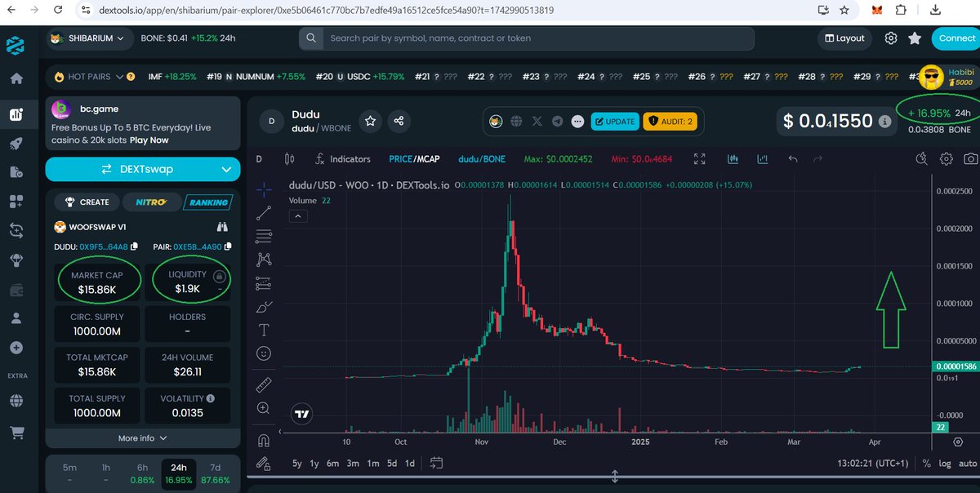Open the Telegram social link icon
The height and width of the screenshot is (493, 980).
(558, 121)
